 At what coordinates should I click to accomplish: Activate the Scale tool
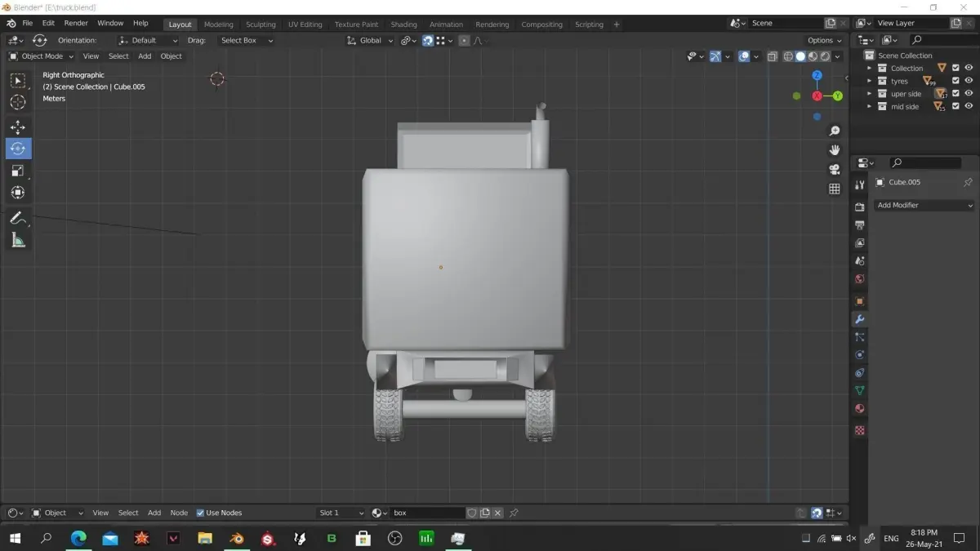tap(18, 171)
